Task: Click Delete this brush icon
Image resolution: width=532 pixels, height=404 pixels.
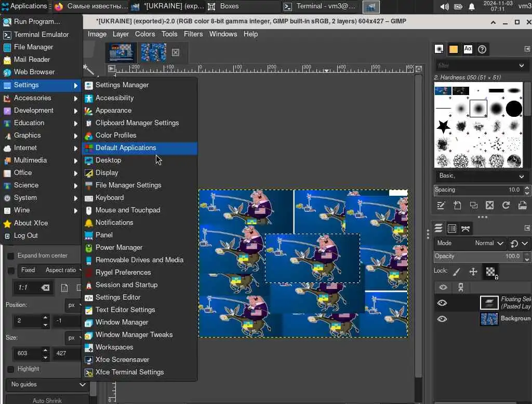Action: 489,205
